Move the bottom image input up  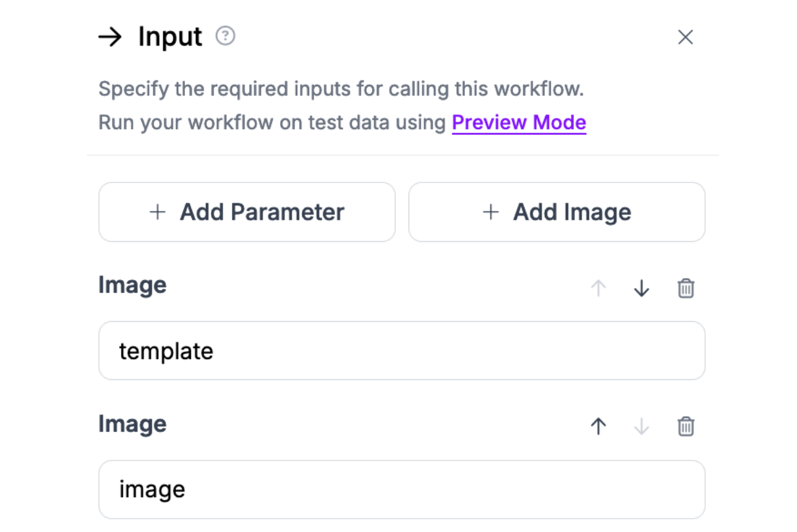point(598,427)
